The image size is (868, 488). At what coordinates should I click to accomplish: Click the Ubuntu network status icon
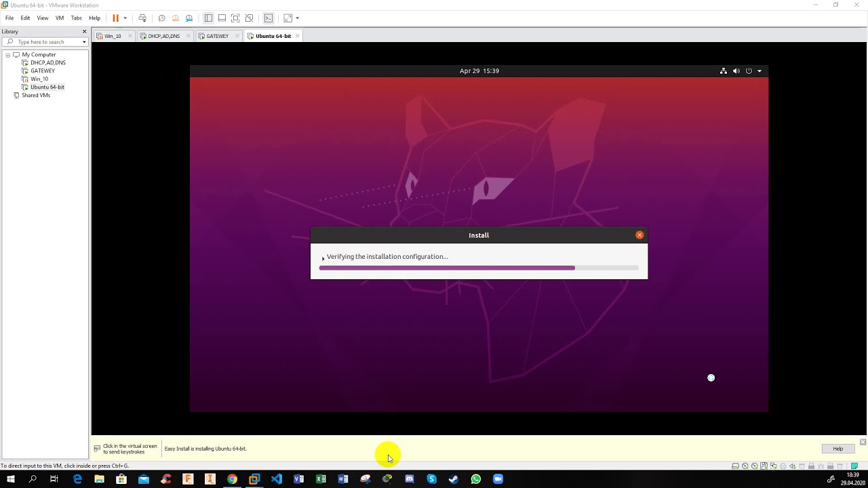[x=724, y=70]
